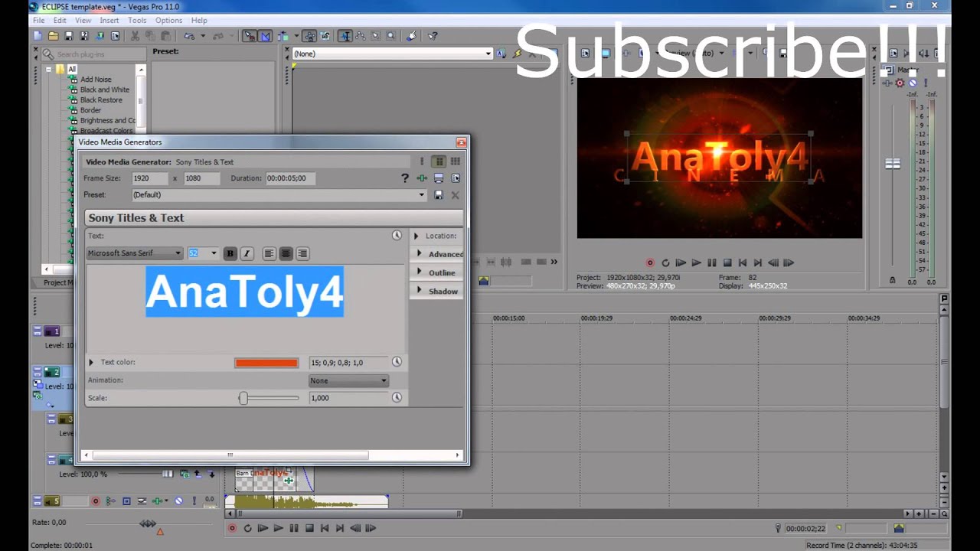The width and height of the screenshot is (980, 551).
Task: Click the generator help question mark icon
Action: pos(405,178)
